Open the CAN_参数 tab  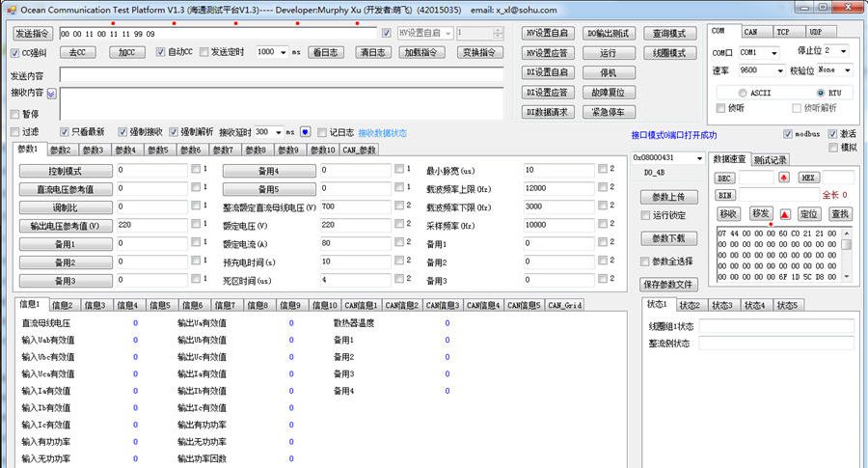point(360,151)
